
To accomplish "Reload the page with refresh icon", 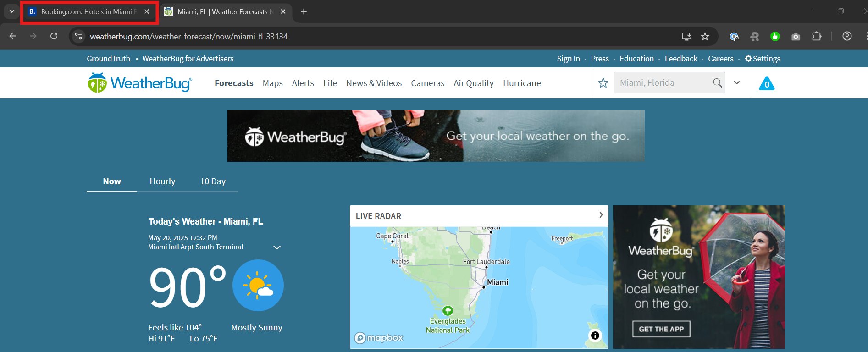I will coord(54,36).
